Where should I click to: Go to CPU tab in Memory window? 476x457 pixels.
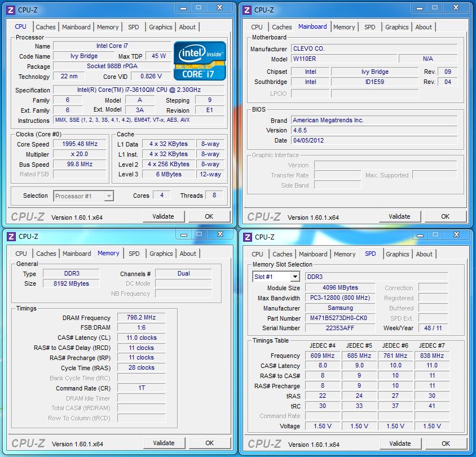coord(21,254)
